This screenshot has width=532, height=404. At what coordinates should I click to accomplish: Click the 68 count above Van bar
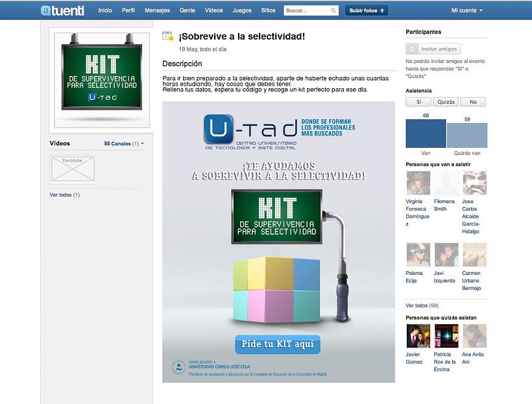click(x=426, y=115)
